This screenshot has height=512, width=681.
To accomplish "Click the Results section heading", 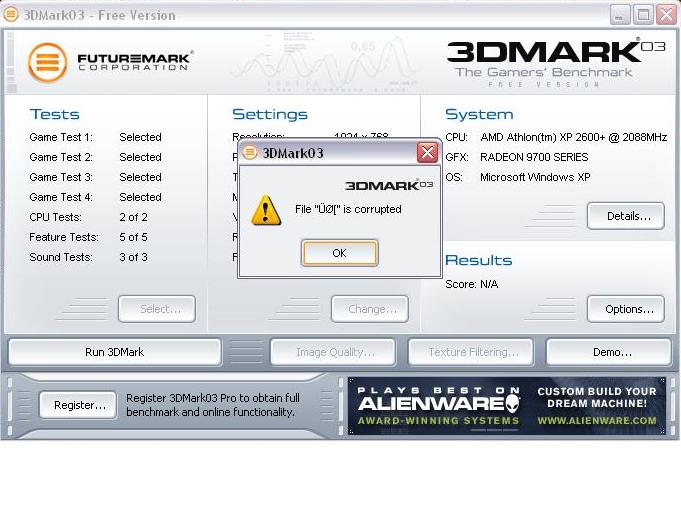I will click(479, 260).
